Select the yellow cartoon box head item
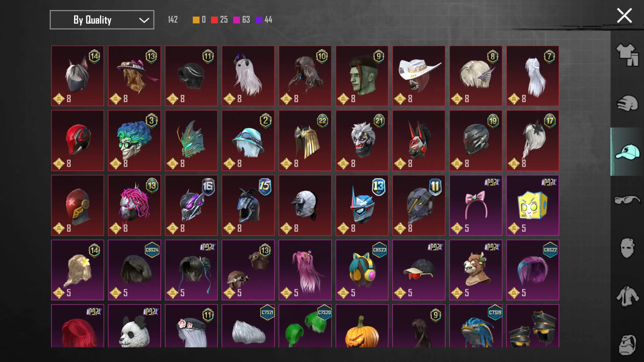 coord(533,205)
